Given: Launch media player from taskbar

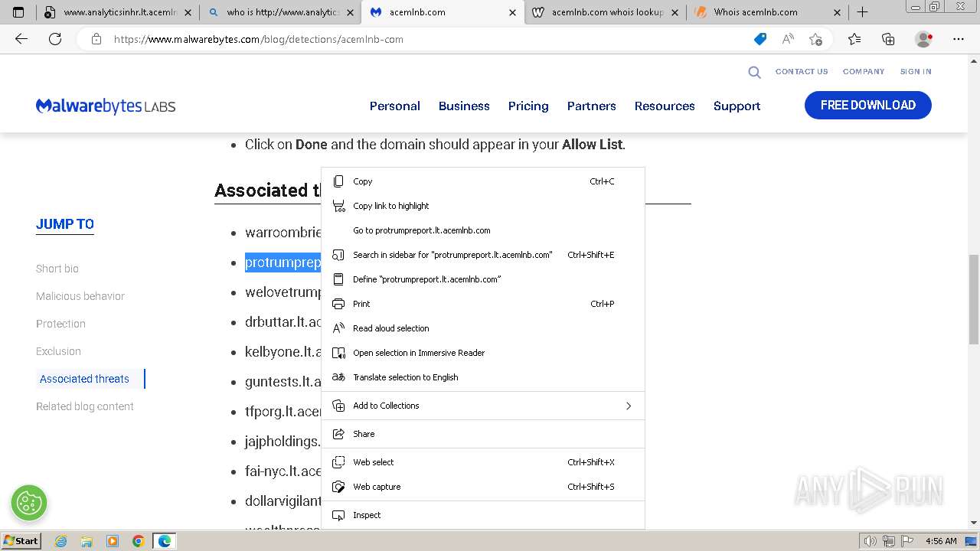Looking at the screenshot, I should (113, 541).
